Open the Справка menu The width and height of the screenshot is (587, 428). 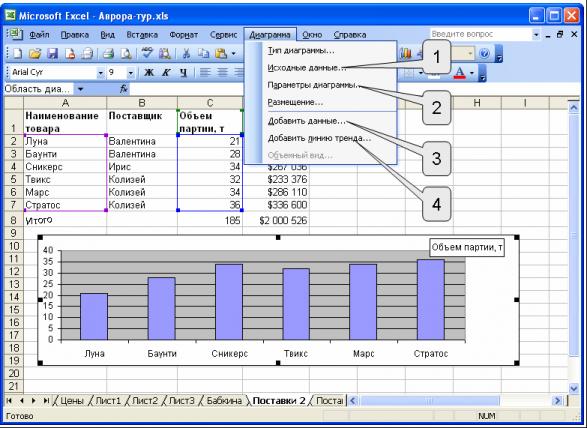point(350,35)
